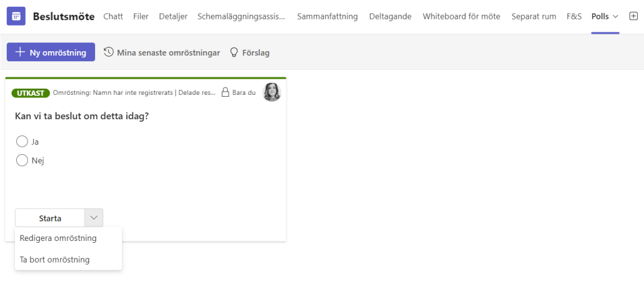This screenshot has width=644, height=284.
Task: Open Förslag suggestions
Action: (x=249, y=52)
